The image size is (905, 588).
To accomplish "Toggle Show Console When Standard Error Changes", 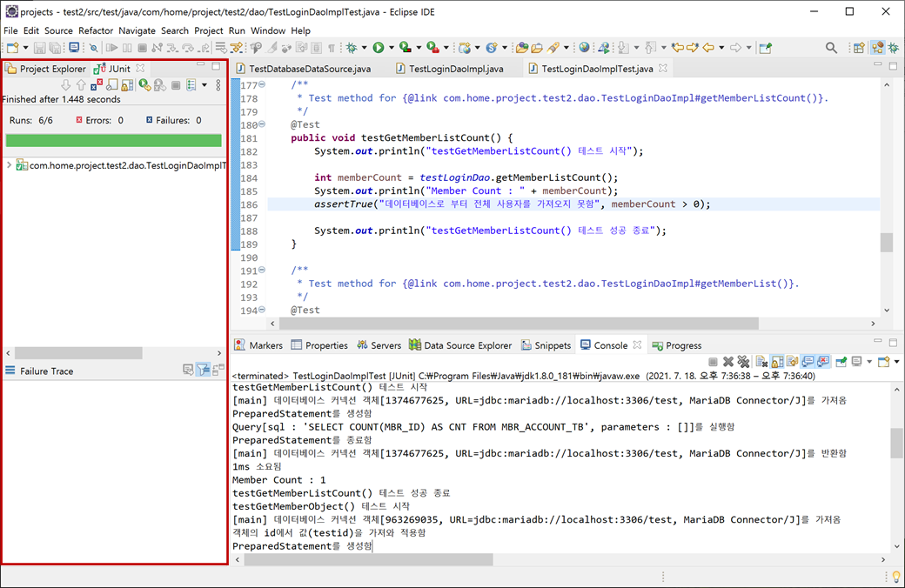I will [823, 362].
